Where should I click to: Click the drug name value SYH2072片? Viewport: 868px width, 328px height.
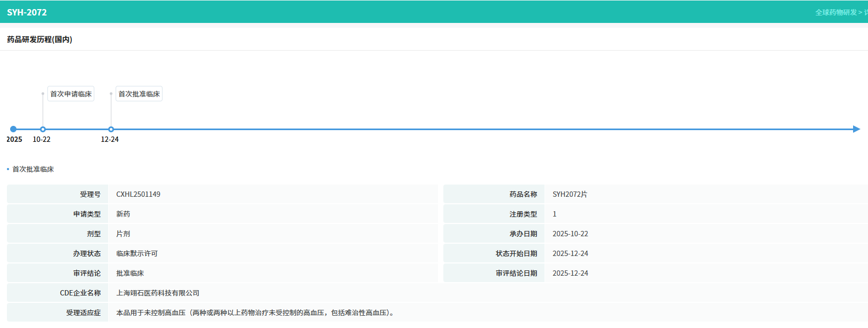coord(570,194)
